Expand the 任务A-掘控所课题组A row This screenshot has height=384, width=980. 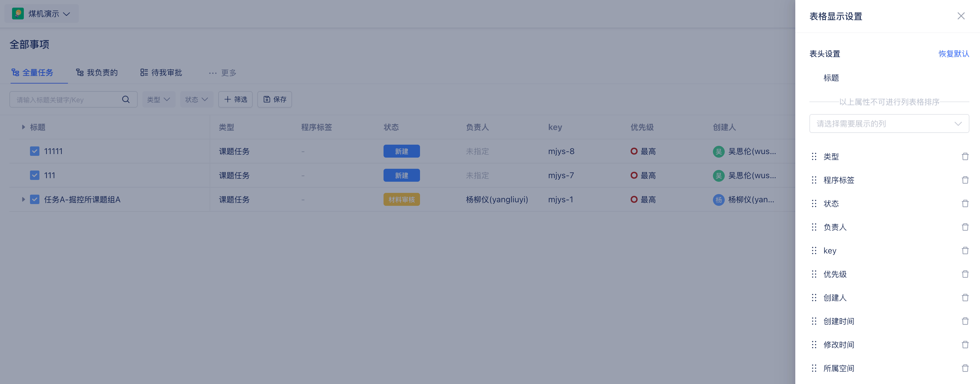coord(23,200)
